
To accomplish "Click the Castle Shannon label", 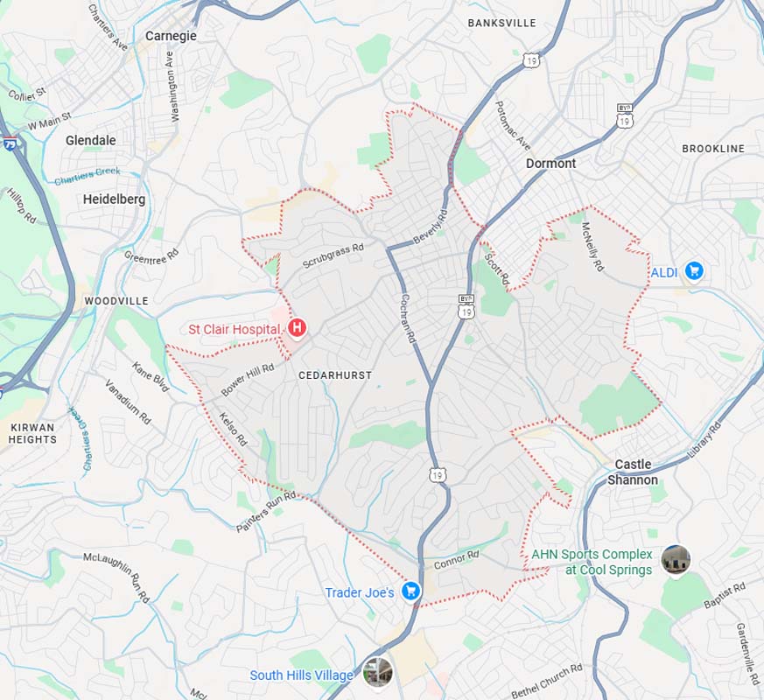I will pyautogui.click(x=633, y=472).
